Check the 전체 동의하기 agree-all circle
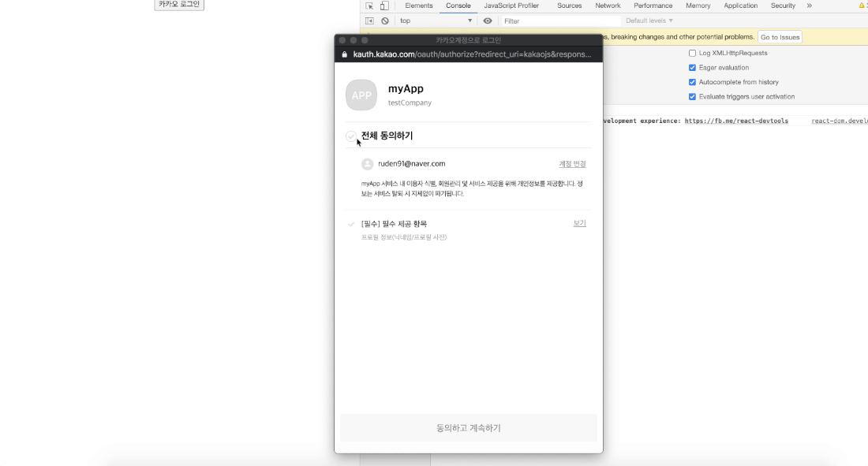The image size is (868, 466). [x=351, y=136]
